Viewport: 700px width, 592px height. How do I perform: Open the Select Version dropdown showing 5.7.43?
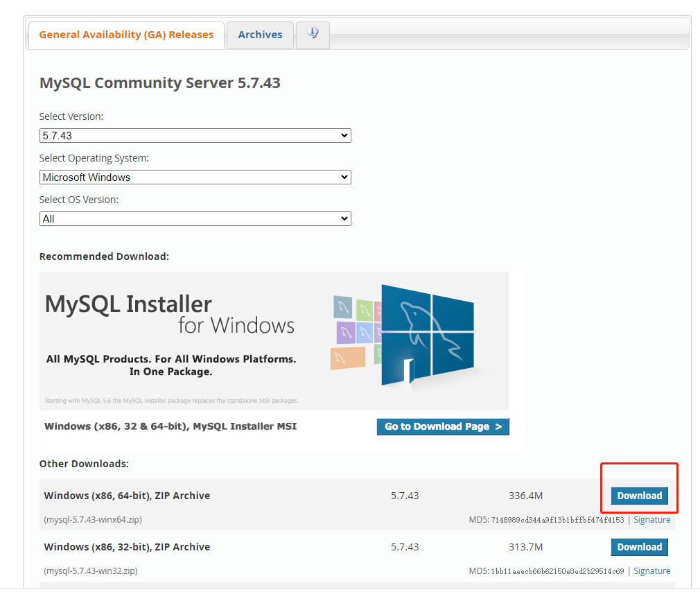tap(195, 136)
